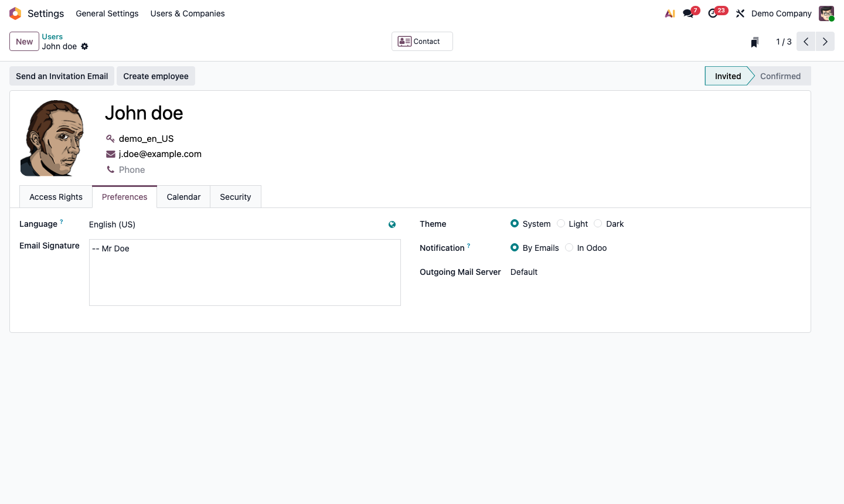Click inside the Email Signature field

point(244,272)
